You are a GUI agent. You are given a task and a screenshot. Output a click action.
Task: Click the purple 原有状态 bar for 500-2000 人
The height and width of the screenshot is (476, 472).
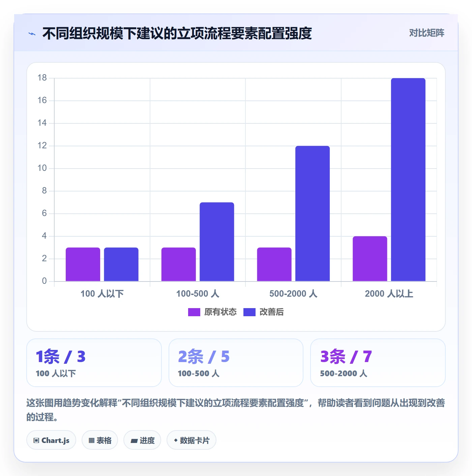[x=274, y=264]
